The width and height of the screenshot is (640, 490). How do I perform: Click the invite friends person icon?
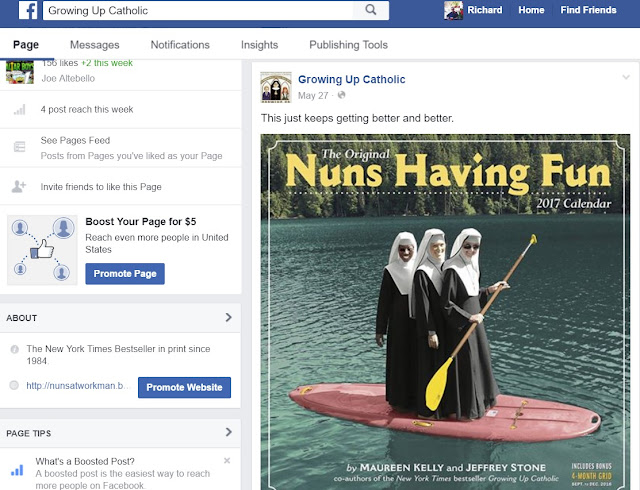(x=19, y=187)
